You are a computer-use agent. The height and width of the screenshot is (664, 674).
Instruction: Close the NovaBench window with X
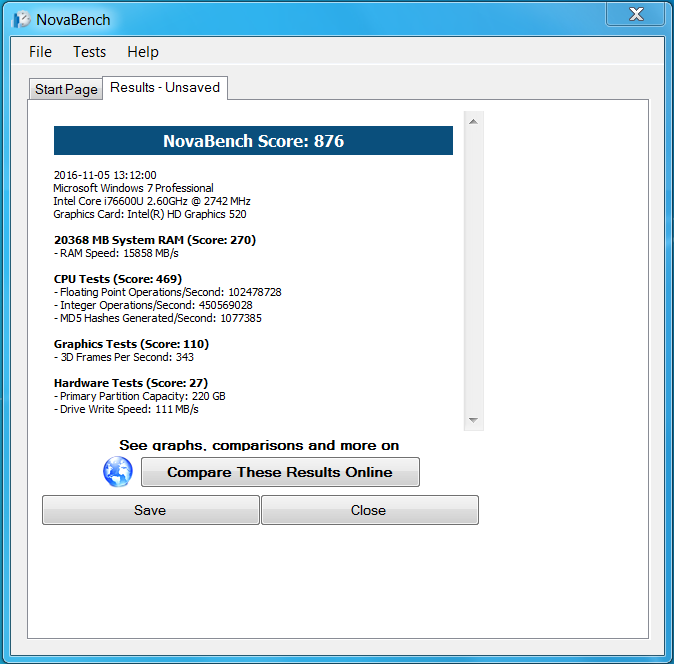tap(636, 14)
